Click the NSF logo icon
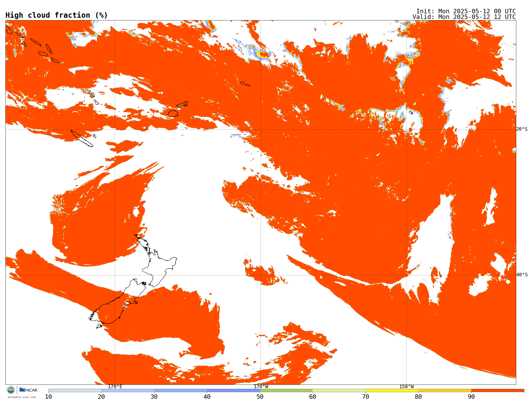This screenshot has width=532, height=400. [11, 390]
